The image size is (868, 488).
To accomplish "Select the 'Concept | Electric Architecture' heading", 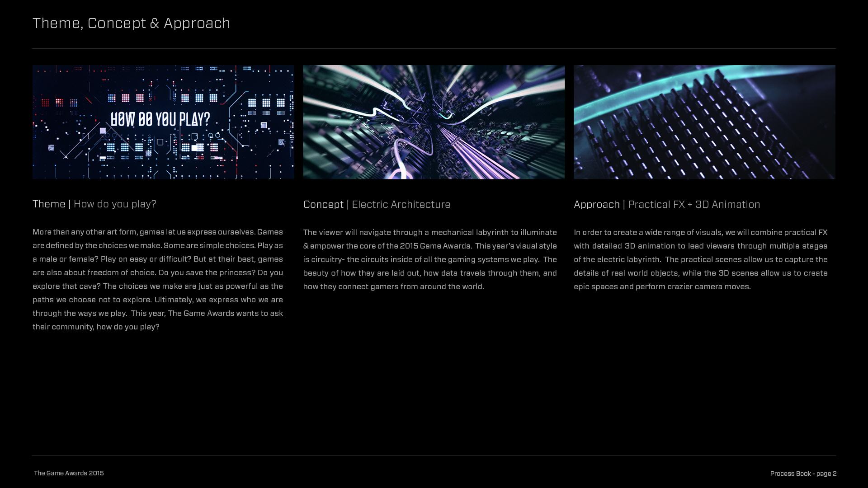I will (x=377, y=204).
